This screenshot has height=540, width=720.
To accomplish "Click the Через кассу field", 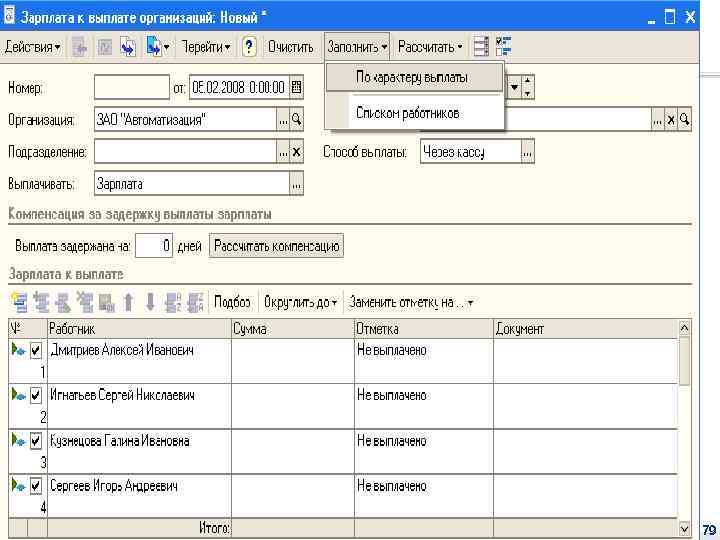I will coord(471,152).
